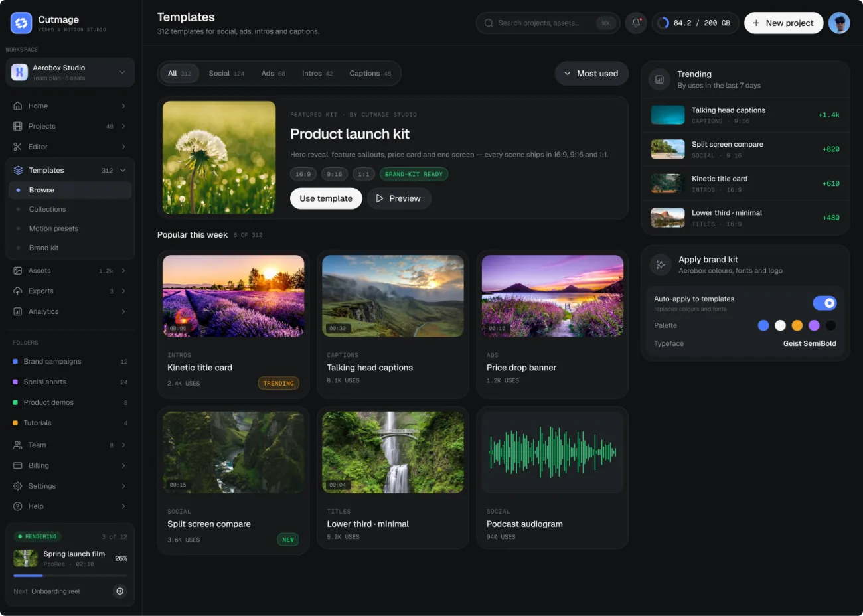This screenshot has height=616, width=863.
Task: Click the Assets sidebar icon
Action: 18,271
